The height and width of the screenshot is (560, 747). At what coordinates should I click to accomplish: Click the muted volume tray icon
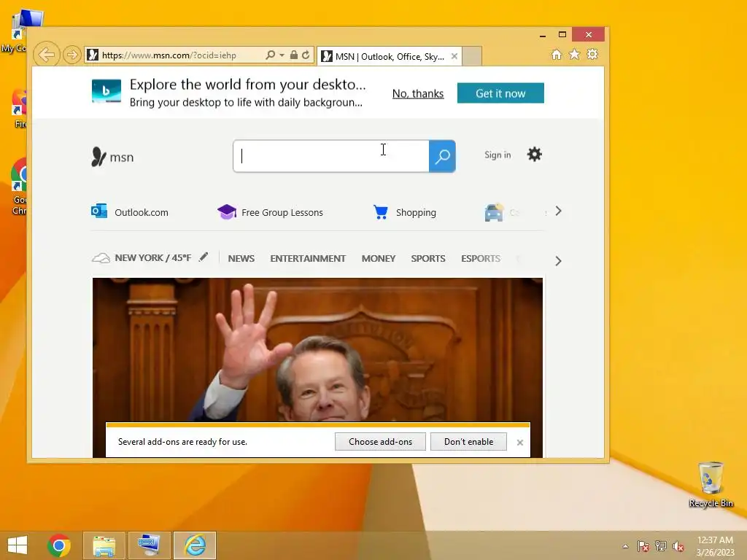point(678,546)
